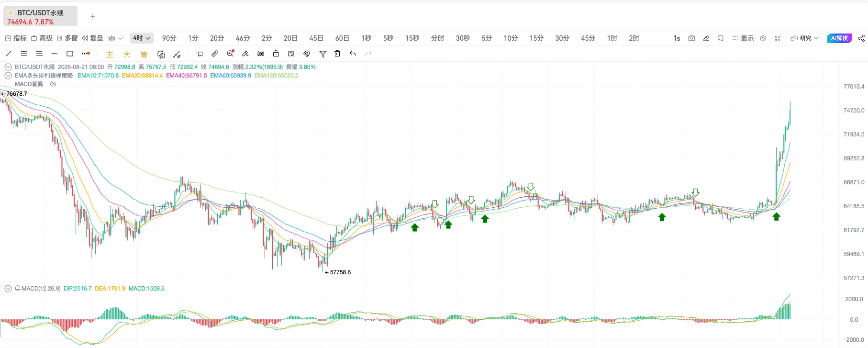868x348 pixels.
Task: Click the continuous drawing mode icon
Action: [x=161, y=54]
